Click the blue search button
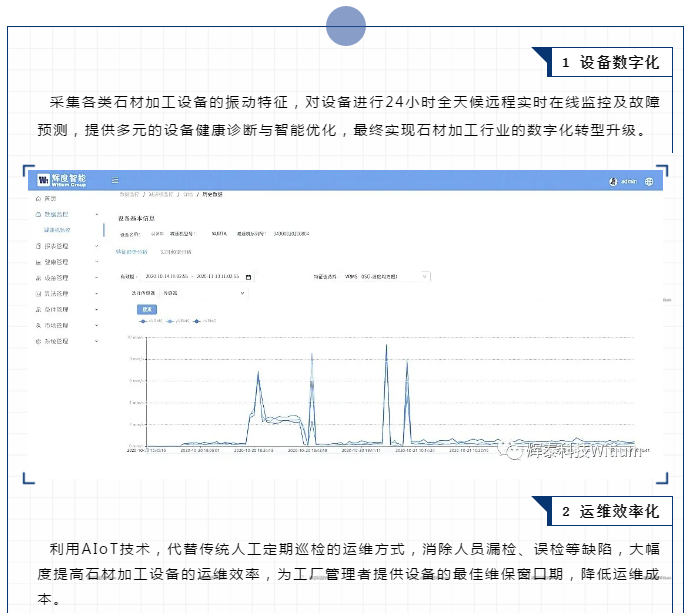 coord(146,309)
